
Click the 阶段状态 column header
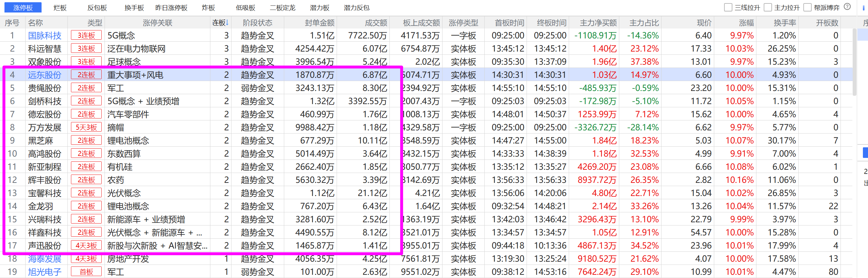(257, 23)
